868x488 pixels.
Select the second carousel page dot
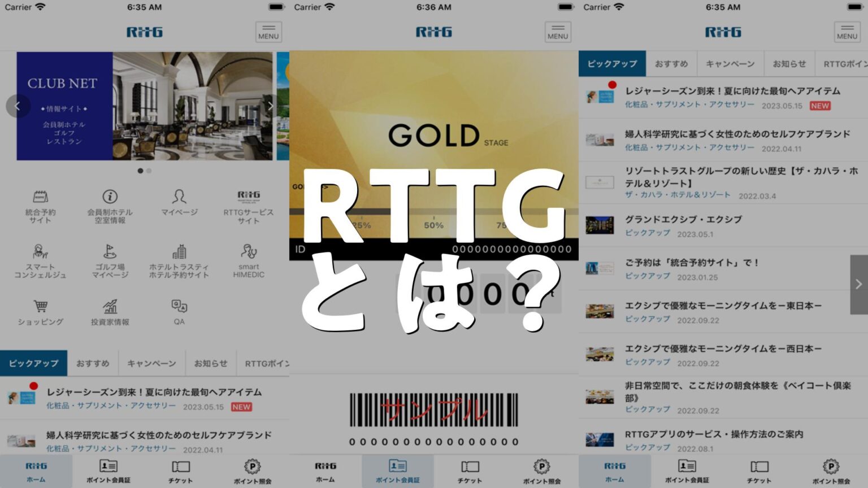tap(149, 170)
